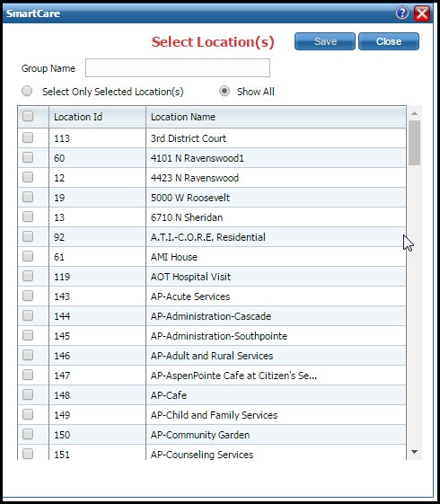Select the AOT Hospital Visit row
Screen dimensions: 440x504
click(x=212, y=277)
